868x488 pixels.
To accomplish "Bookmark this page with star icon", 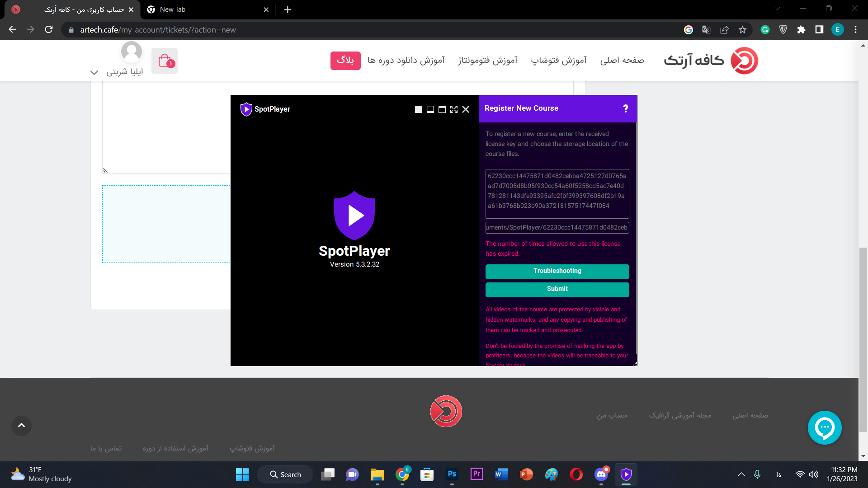I will pos(742,30).
